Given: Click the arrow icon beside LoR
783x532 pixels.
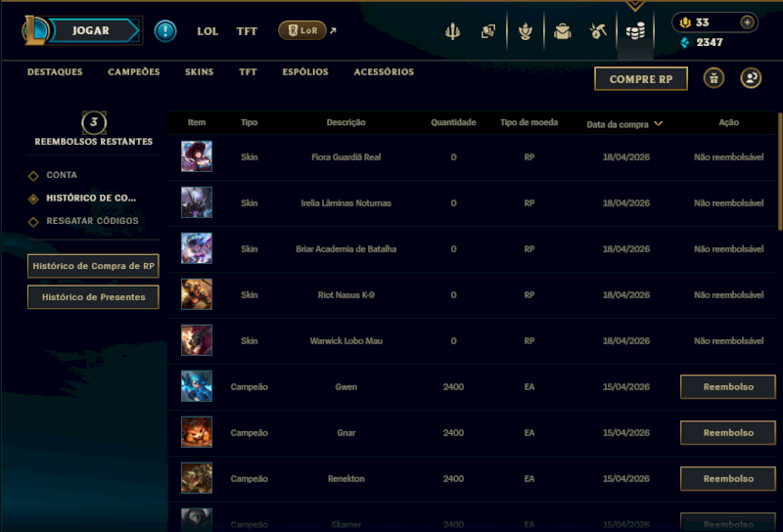Looking at the screenshot, I should (333, 30).
